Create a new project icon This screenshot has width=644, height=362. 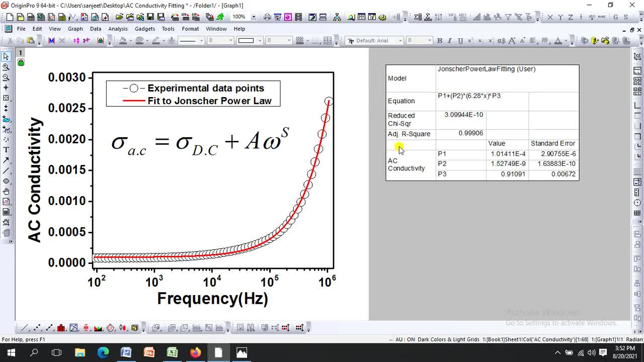coord(10,17)
